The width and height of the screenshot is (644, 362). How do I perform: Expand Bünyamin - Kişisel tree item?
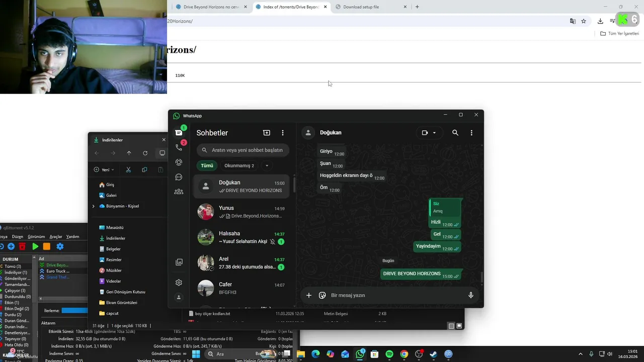93,206
